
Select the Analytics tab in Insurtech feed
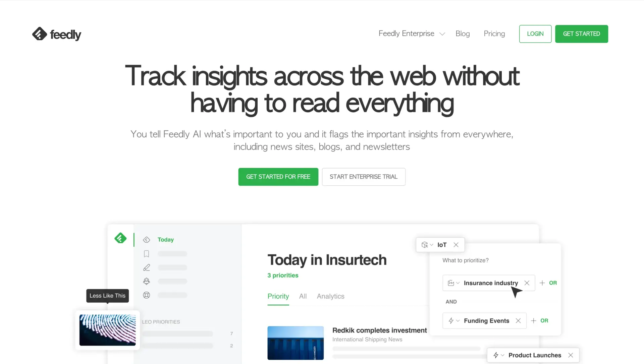pos(330,296)
